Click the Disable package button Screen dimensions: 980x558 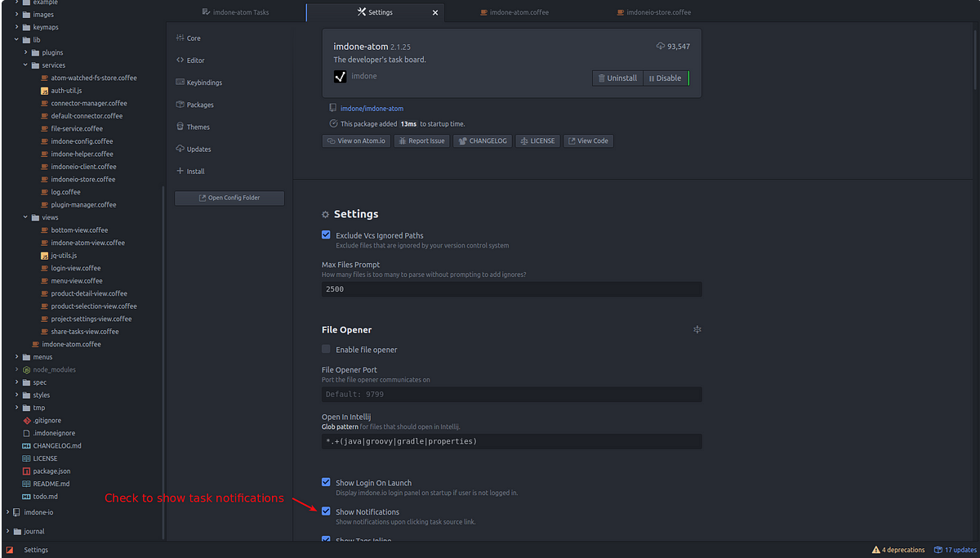[x=665, y=78]
